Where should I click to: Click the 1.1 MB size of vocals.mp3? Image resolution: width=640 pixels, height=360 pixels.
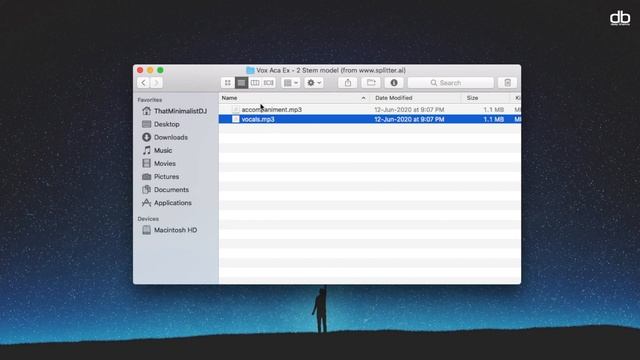point(493,119)
